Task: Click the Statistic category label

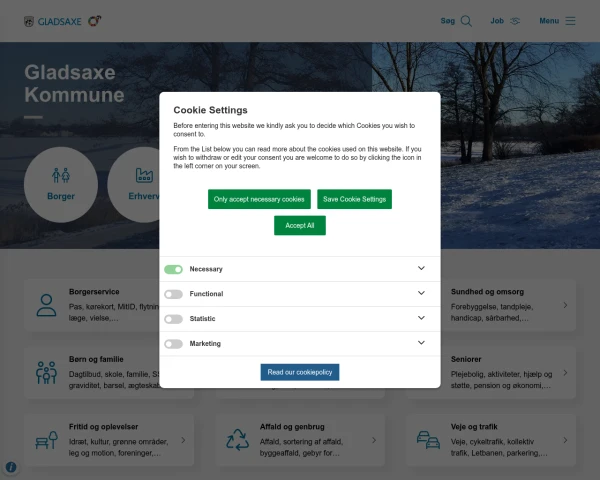Action: click(x=202, y=319)
